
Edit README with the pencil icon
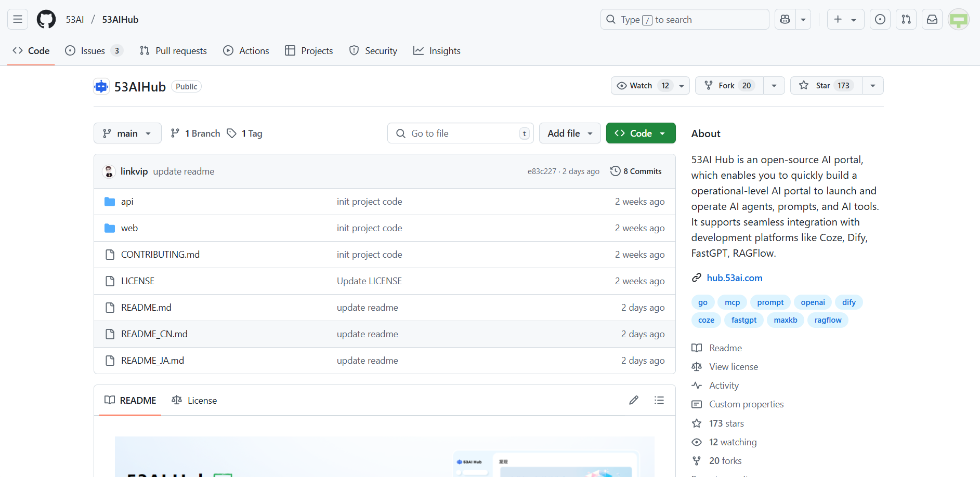pos(634,400)
